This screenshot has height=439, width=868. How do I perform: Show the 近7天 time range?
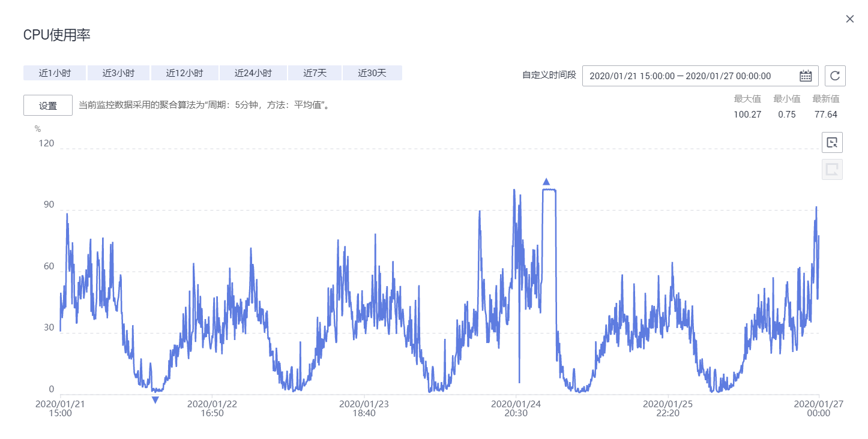coord(315,73)
